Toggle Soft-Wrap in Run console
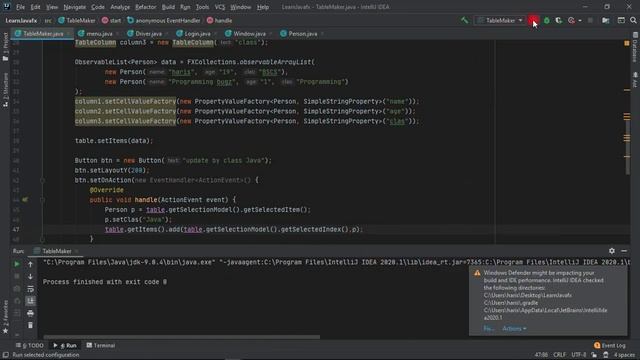 30,289
